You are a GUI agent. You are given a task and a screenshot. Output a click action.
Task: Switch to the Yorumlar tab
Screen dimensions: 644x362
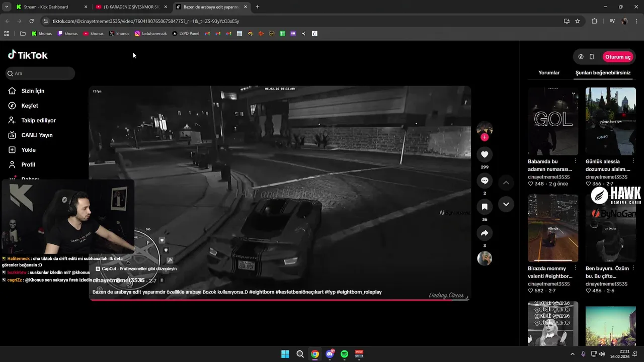point(549,72)
